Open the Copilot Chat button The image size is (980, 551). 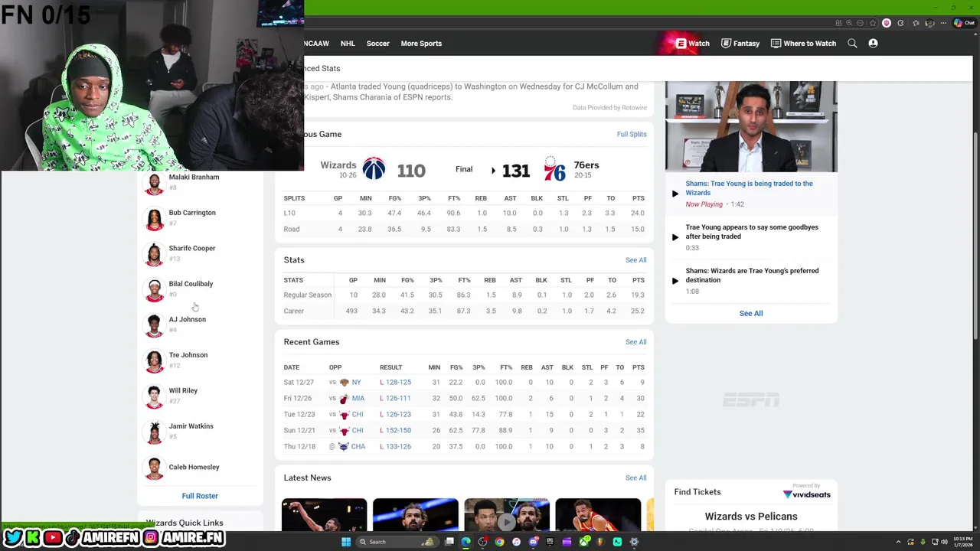(963, 23)
